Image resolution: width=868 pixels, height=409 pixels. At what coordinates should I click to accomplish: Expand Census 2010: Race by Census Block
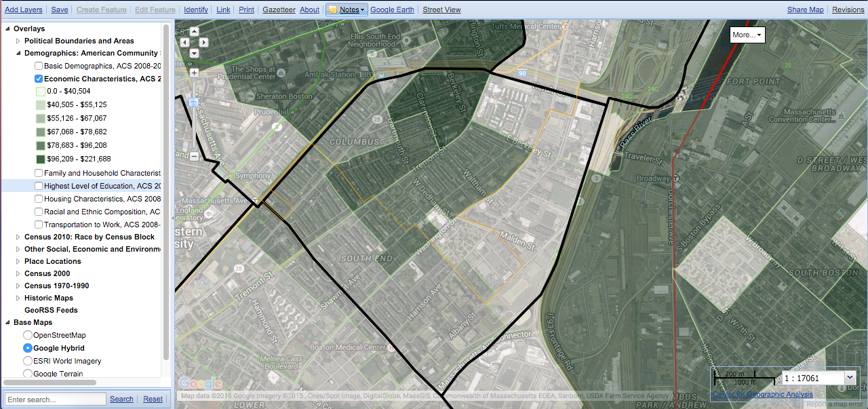tap(18, 237)
